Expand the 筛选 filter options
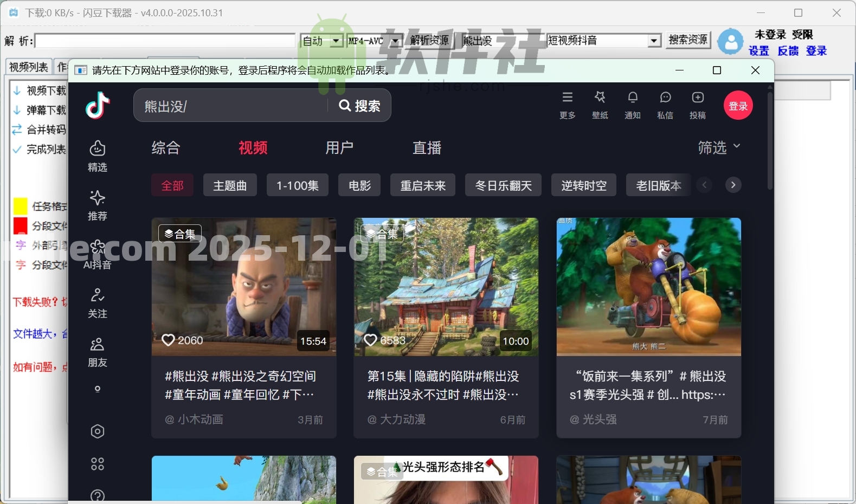 (719, 147)
